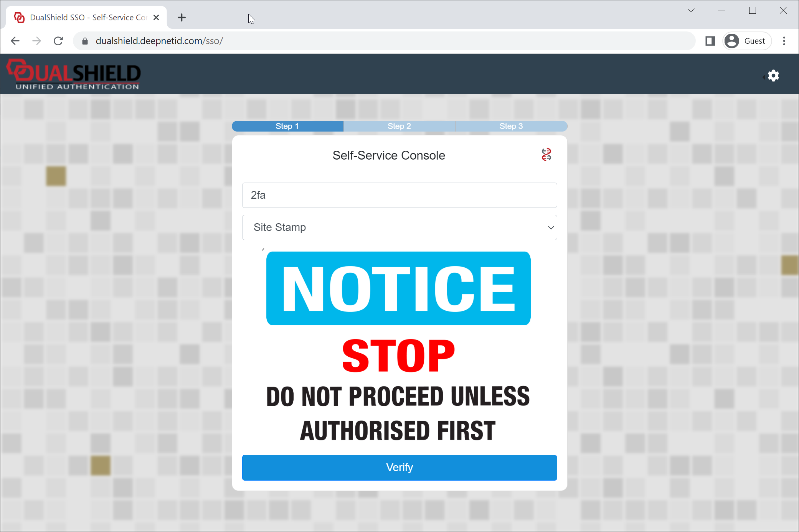Click the red DNA icon in console card

[546, 155]
